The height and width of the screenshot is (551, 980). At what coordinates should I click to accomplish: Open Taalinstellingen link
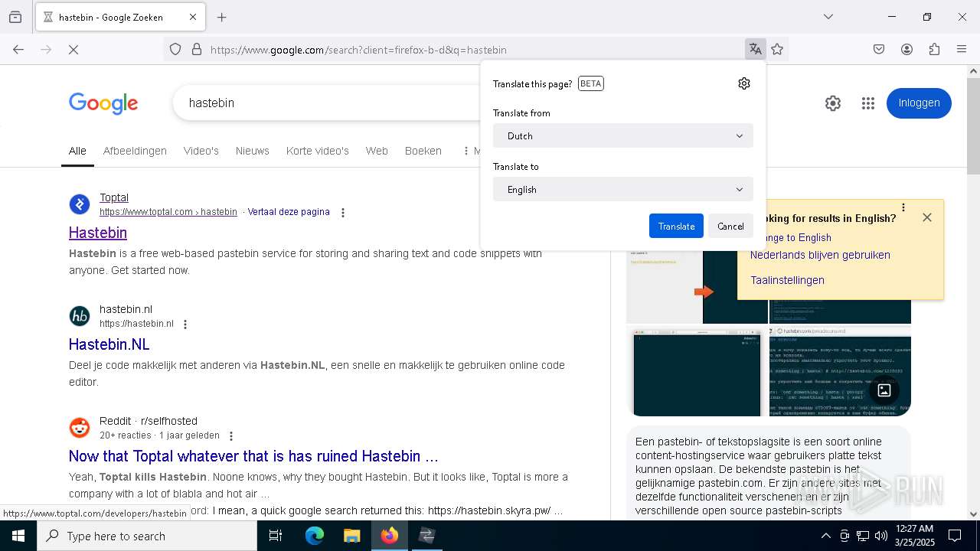coord(787,280)
